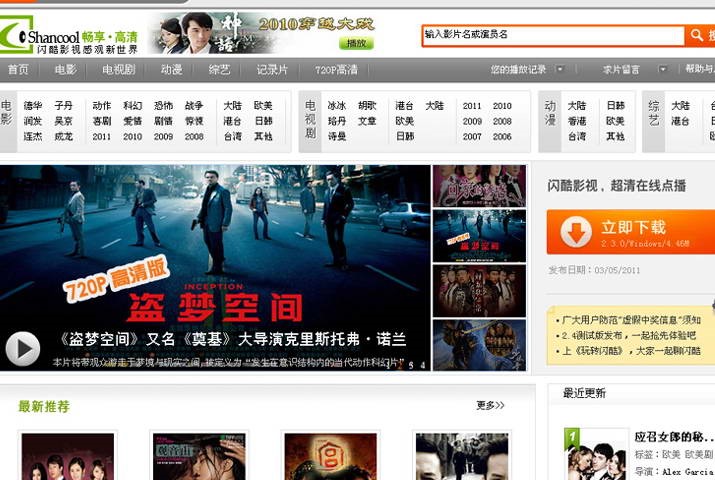Click the green 播放 button in banner ad
The width and height of the screenshot is (715, 480).
(356, 43)
